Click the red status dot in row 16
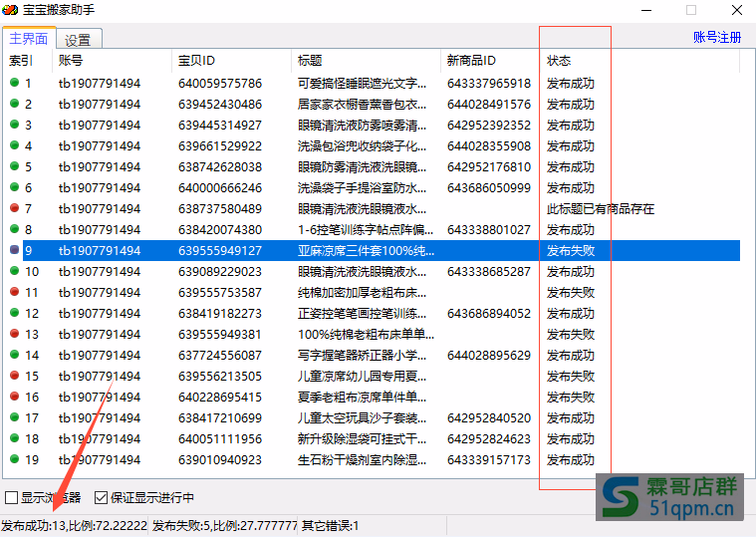The width and height of the screenshot is (756, 537). pyautogui.click(x=15, y=396)
